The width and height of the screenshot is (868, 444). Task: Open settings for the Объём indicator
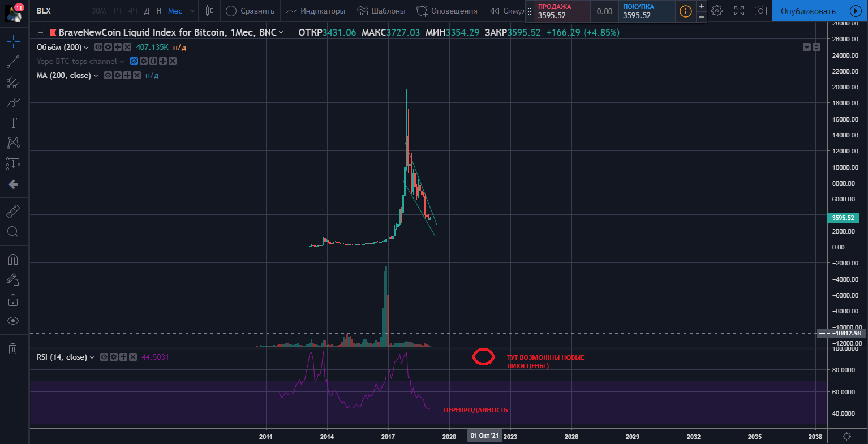pos(108,47)
